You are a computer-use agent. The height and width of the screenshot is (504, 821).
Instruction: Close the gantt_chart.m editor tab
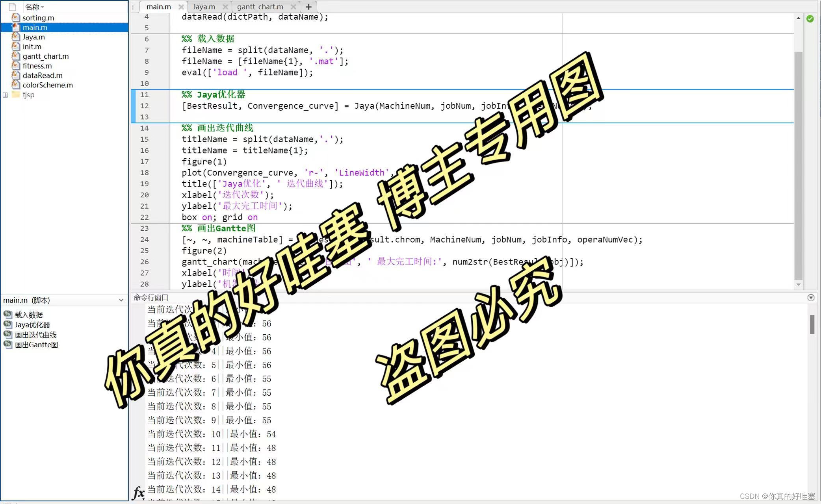(293, 7)
